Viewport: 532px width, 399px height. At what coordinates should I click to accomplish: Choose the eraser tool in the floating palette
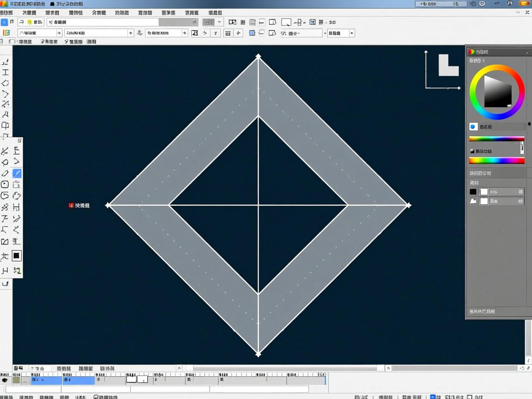click(5, 173)
